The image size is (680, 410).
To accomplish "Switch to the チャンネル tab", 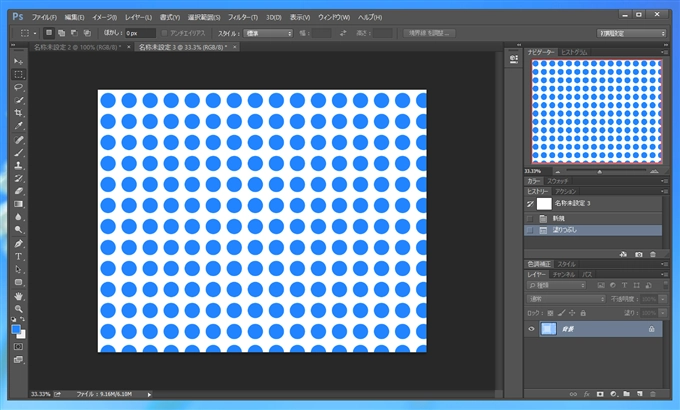I will 564,274.
